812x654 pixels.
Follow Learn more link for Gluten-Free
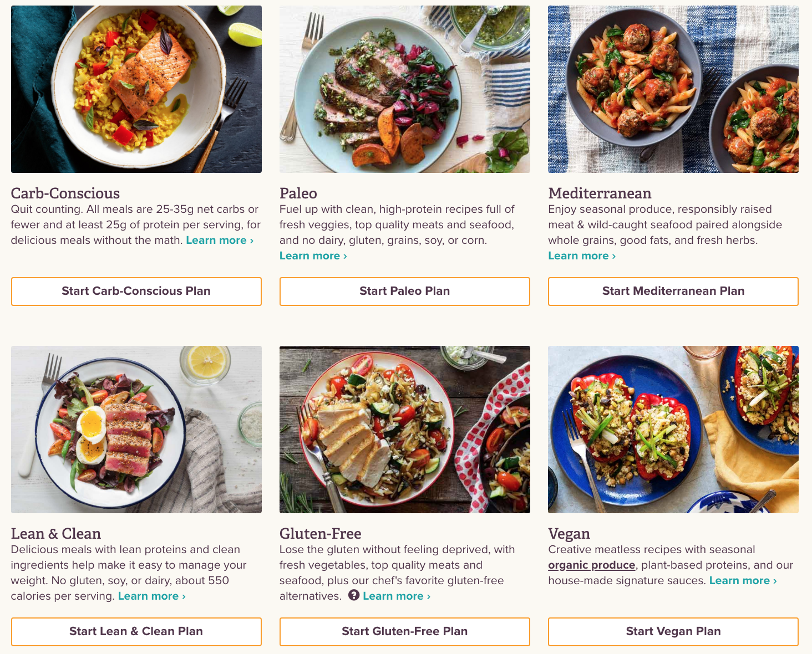tap(397, 596)
